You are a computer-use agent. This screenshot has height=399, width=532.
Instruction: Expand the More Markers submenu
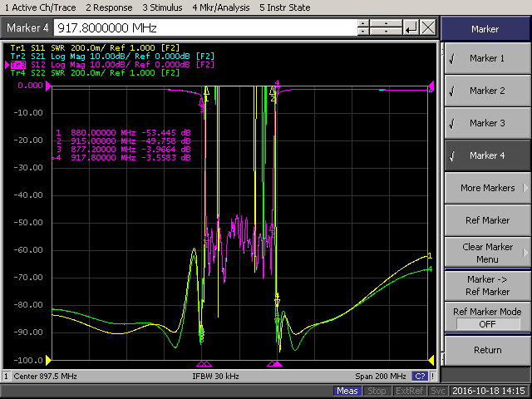[486, 188]
